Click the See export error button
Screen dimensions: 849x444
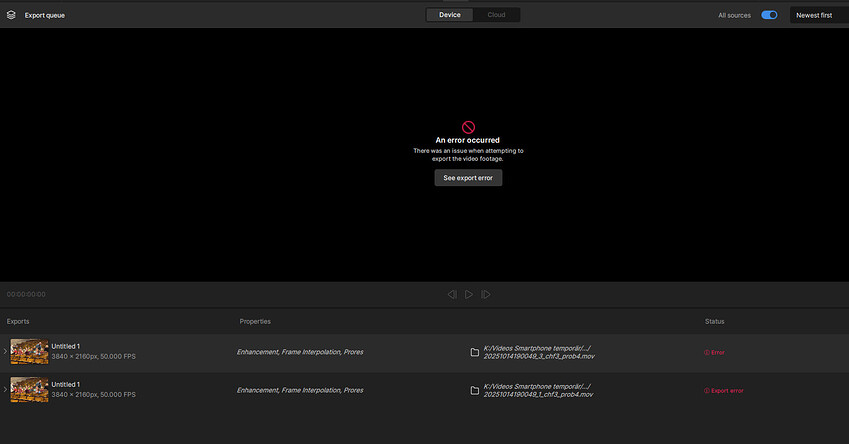tap(468, 177)
